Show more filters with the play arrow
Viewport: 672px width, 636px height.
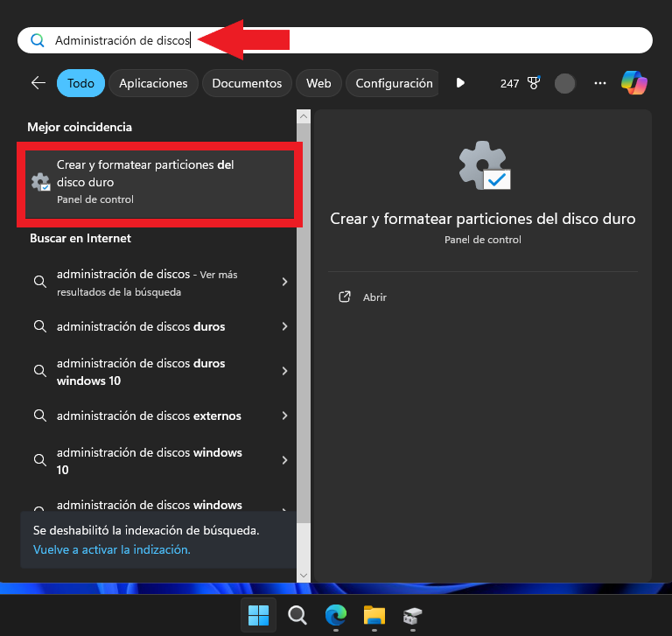click(x=460, y=83)
